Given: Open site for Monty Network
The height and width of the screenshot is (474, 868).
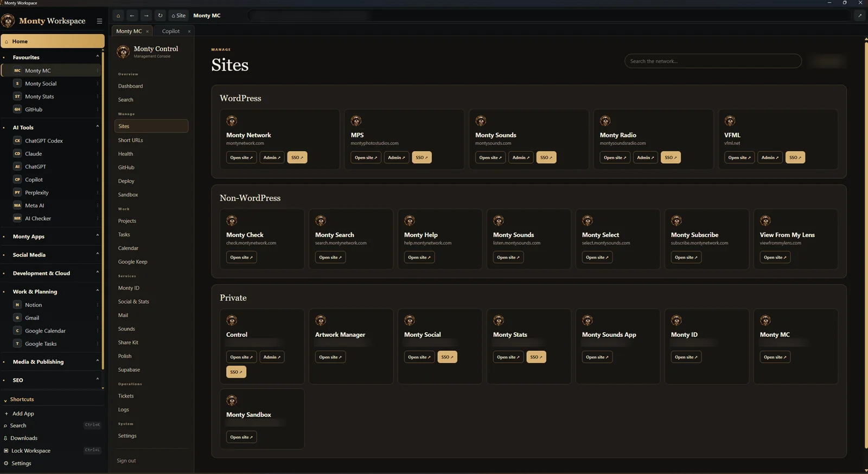Looking at the screenshot, I should (x=241, y=158).
